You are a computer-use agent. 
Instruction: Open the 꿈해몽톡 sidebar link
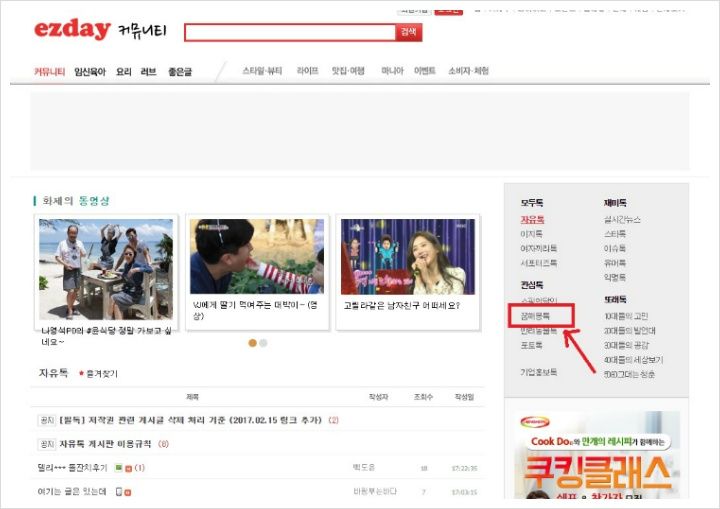[x=535, y=316]
